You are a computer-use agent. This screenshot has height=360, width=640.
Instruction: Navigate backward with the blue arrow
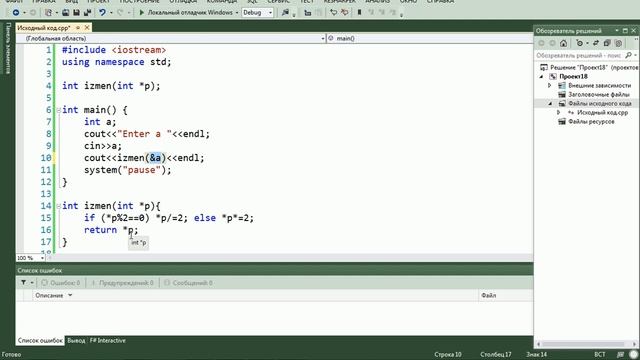[x=16, y=13]
